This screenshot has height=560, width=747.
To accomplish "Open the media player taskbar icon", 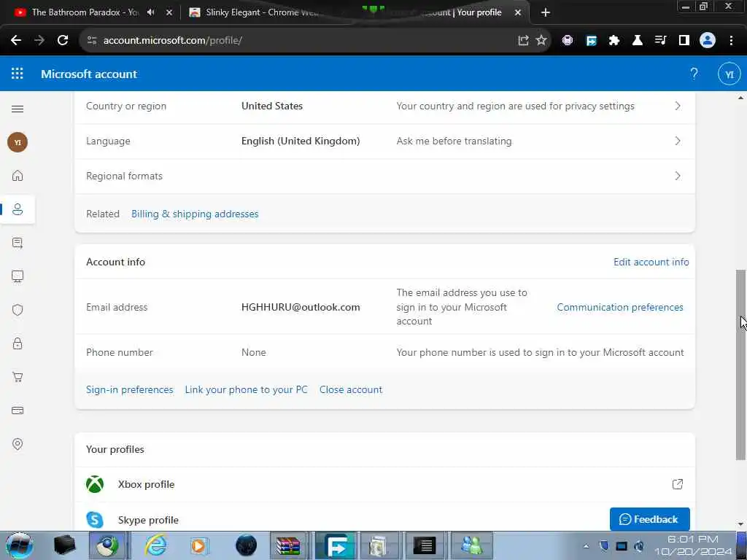I will click(199, 545).
